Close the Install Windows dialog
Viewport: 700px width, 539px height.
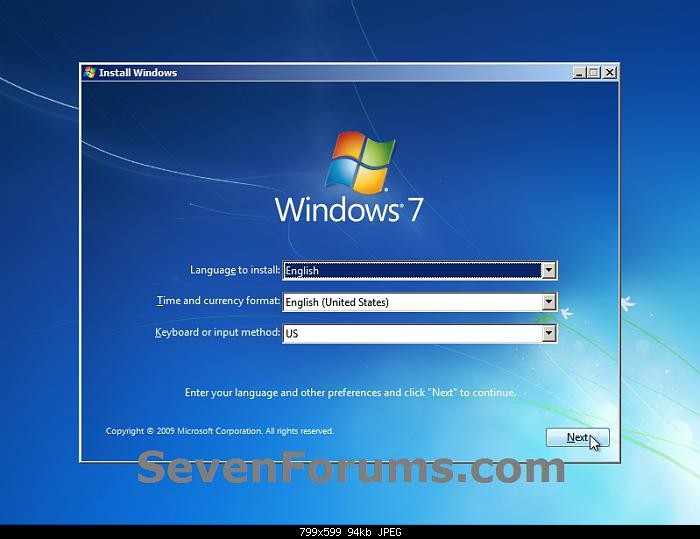point(610,72)
